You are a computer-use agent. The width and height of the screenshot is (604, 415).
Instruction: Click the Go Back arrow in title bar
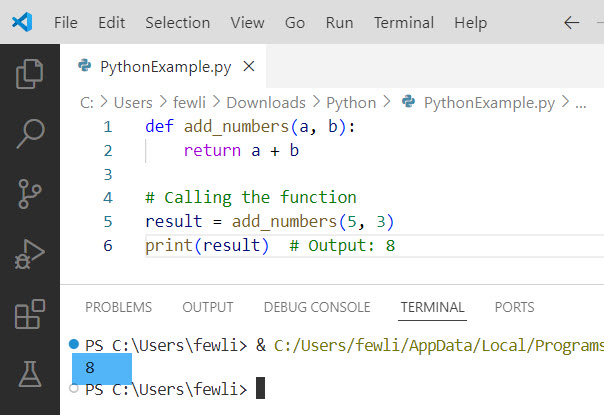point(572,23)
